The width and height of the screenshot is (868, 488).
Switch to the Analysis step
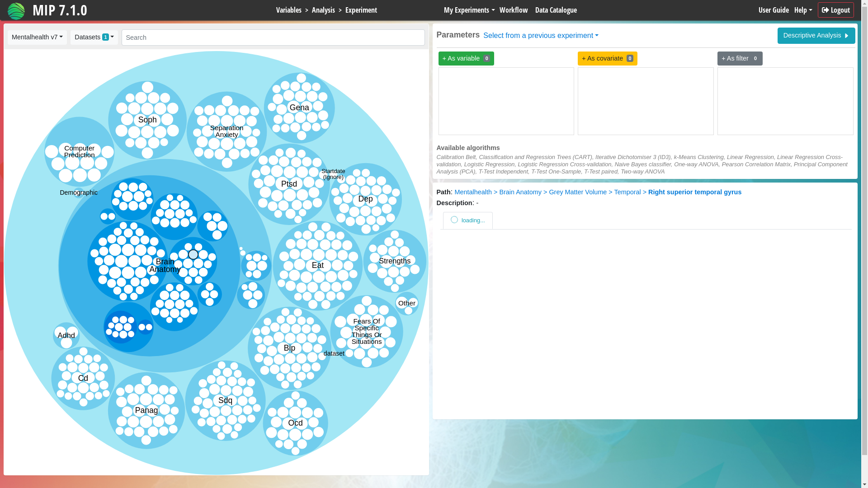(323, 10)
